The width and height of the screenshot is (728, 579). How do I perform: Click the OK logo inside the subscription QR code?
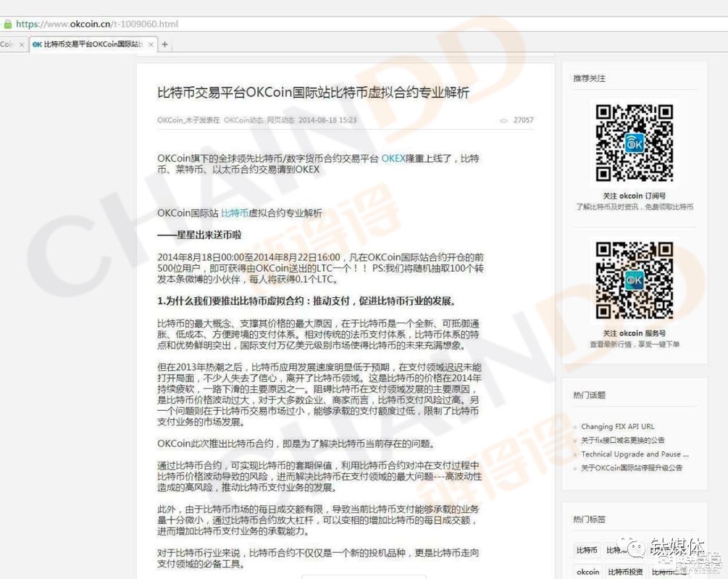(x=634, y=143)
